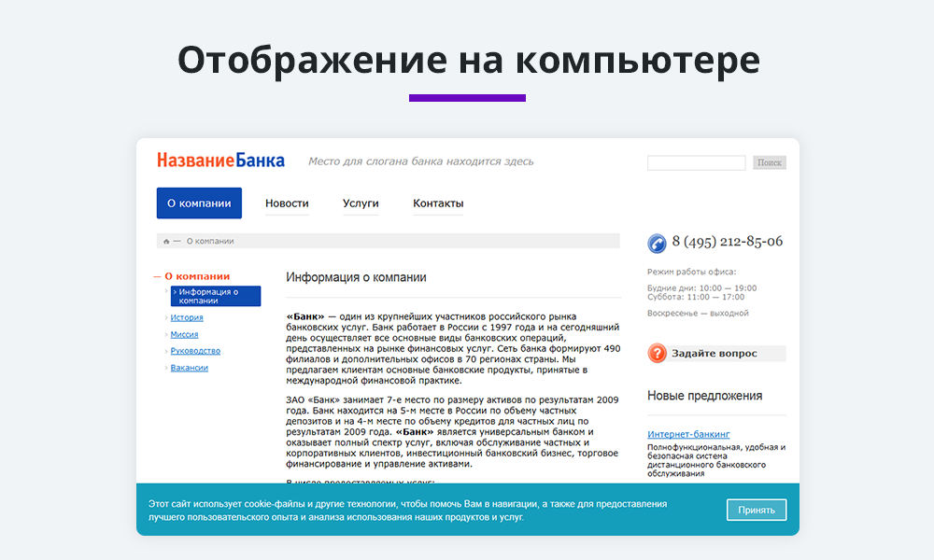Screen dimensions: 934x560
Task: Switch to the Новости tab
Action: [287, 203]
